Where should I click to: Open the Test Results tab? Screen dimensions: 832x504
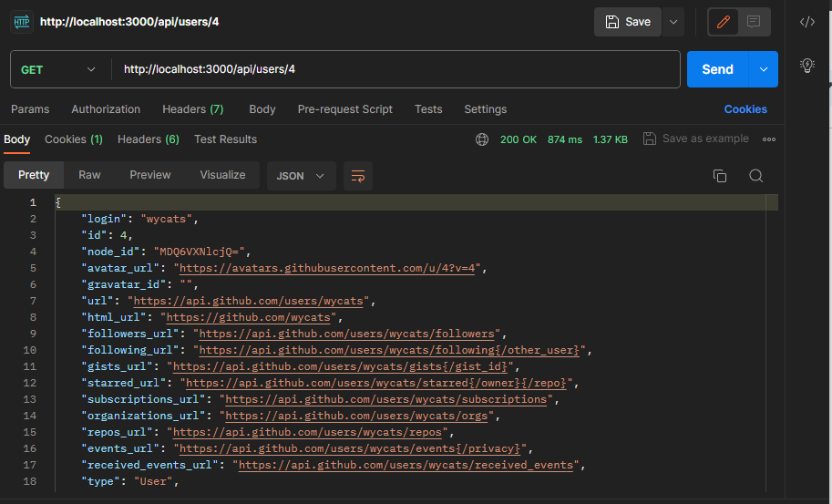coord(225,139)
